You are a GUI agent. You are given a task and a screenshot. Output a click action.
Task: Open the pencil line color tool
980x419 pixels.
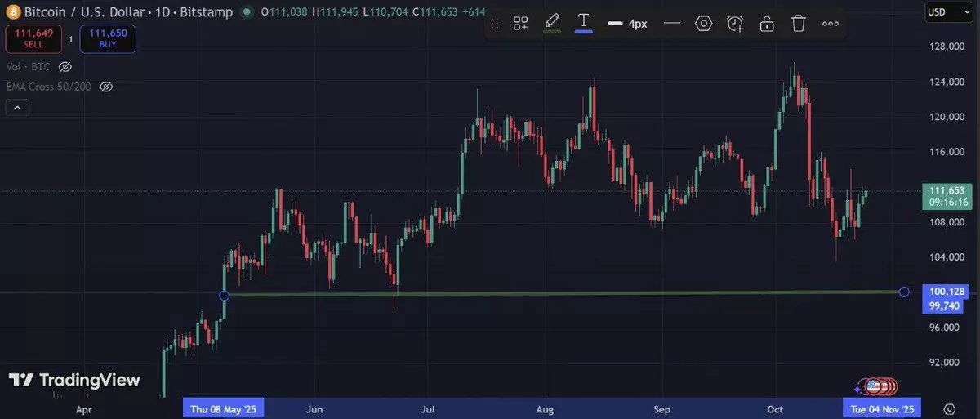coord(552,22)
